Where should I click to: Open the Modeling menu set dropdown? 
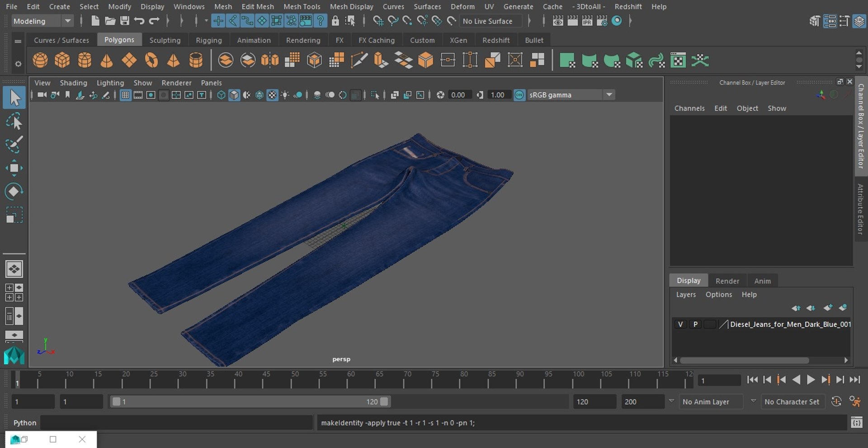click(x=42, y=21)
